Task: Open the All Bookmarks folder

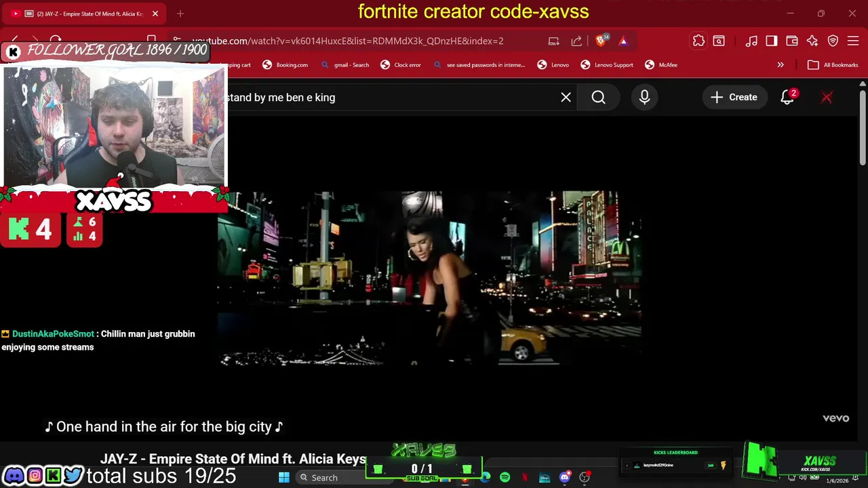Action: click(x=833, y=65)
